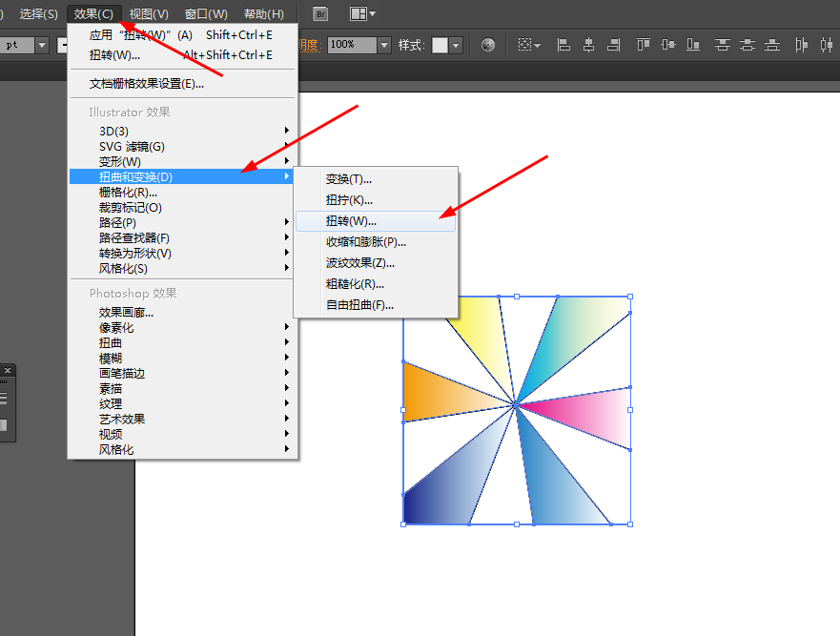Expand the 路径(P) submenu
840x636 pixels.
click(182, 222)
